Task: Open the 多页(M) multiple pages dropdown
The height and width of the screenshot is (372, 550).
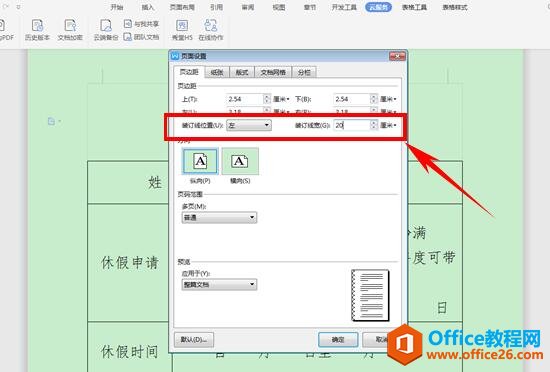Action: [x=219, y=217]
